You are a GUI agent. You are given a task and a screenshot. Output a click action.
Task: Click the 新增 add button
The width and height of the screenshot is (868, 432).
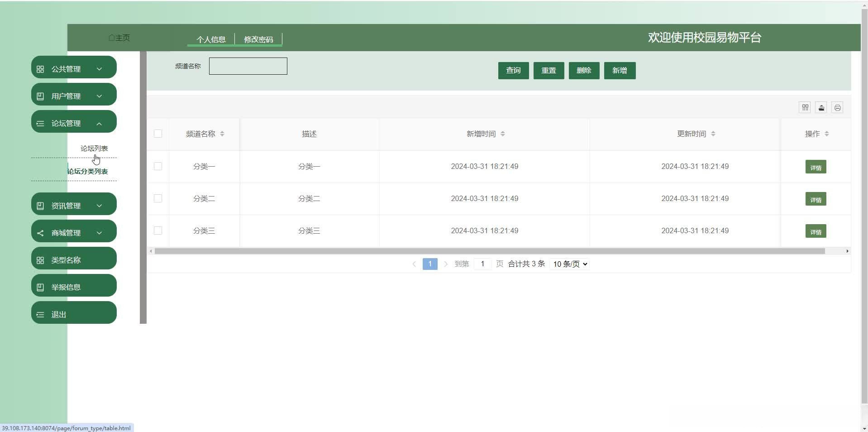(620, 71)
